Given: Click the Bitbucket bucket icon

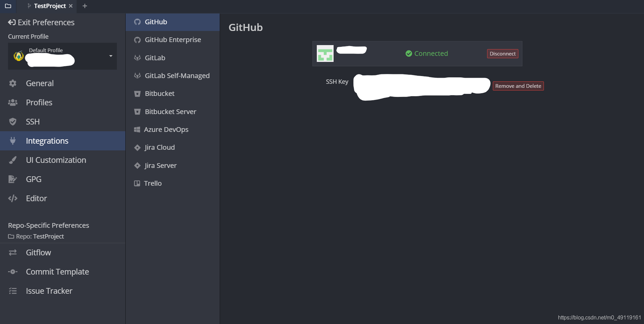Looking at the screenshot, I should pyautogui.click(x=137, y=94).
